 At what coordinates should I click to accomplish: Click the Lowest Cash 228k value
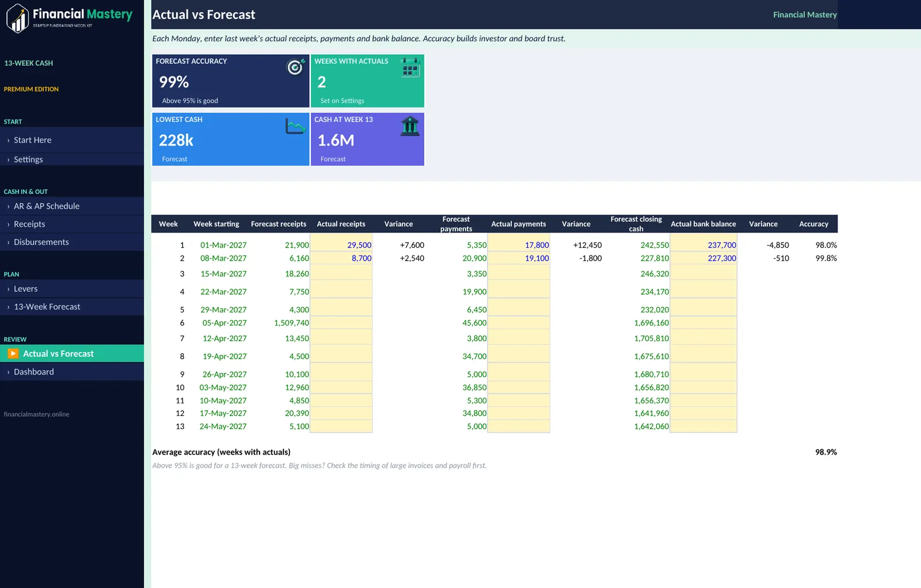coord(176,140)
